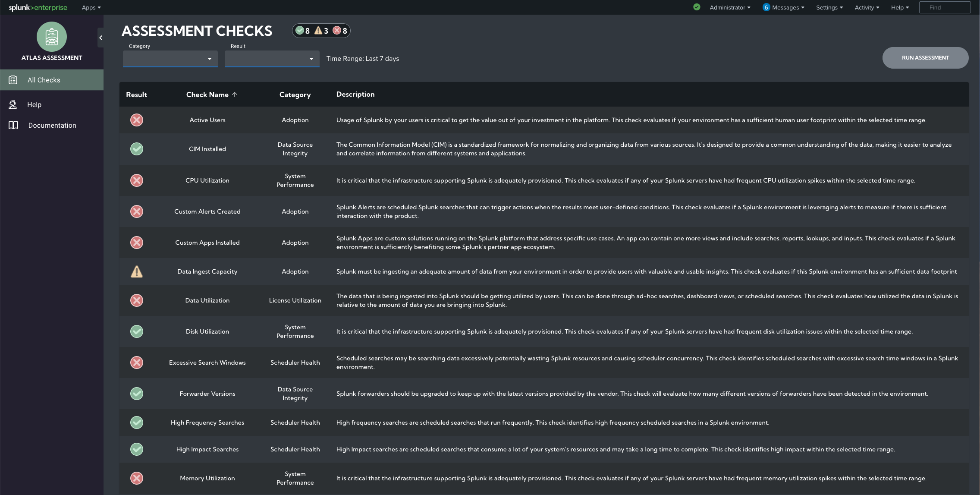Open Documentation via the book icon
Screen dimensions: 980x495
tap(13, 125)
